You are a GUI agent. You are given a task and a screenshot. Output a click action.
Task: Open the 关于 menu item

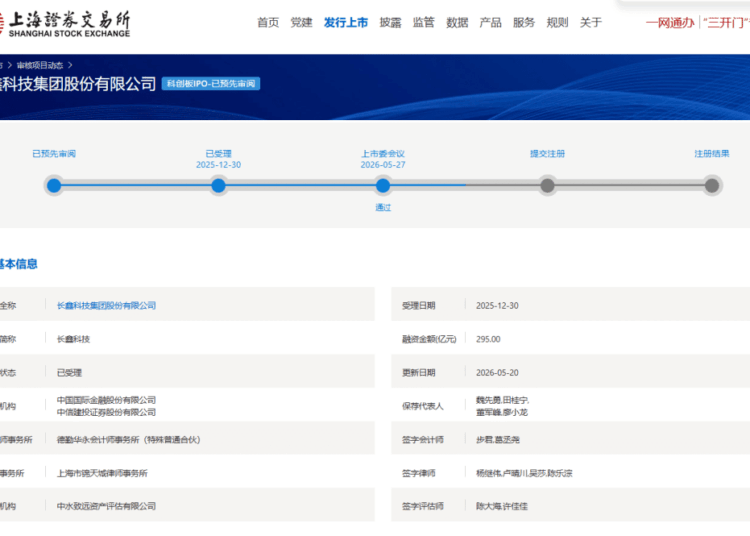tap(591, 22)
